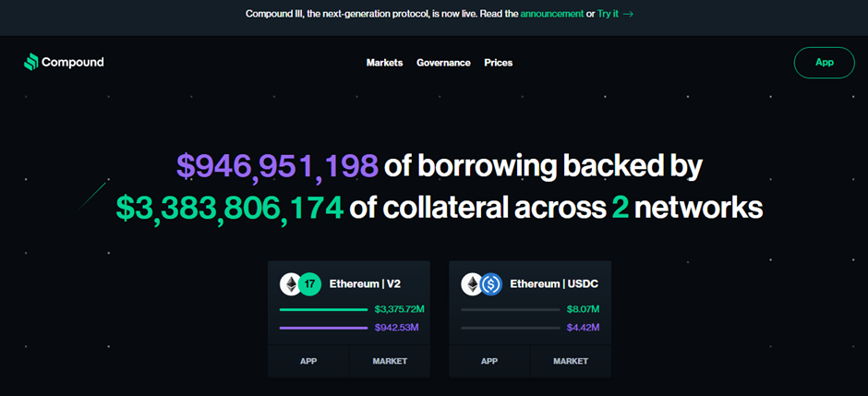The width and height of the screenshot is (868, 396).
Task: Click the Compound wordmark text
Action: (73, 62)
